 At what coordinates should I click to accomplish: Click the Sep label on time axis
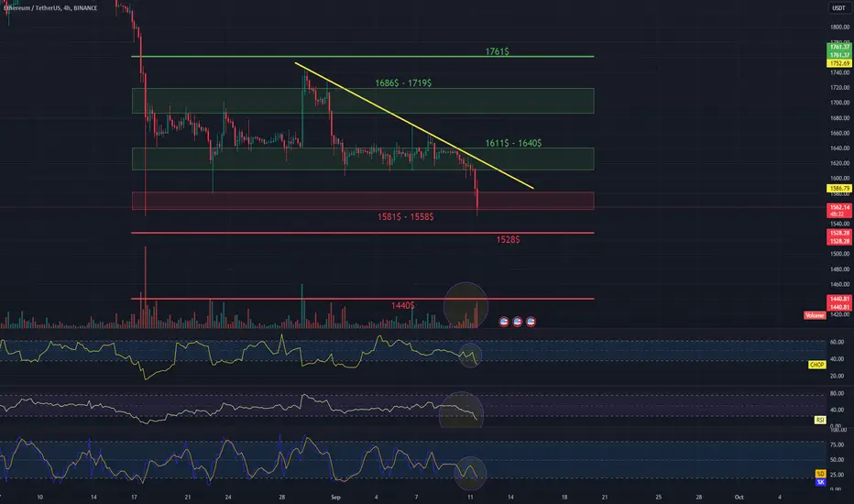pos(335,497)
